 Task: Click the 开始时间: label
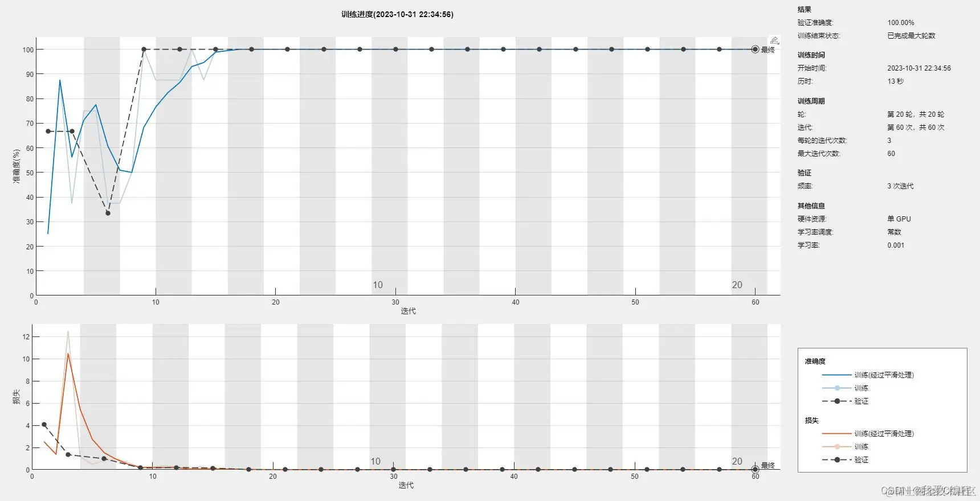pos(812,68)
